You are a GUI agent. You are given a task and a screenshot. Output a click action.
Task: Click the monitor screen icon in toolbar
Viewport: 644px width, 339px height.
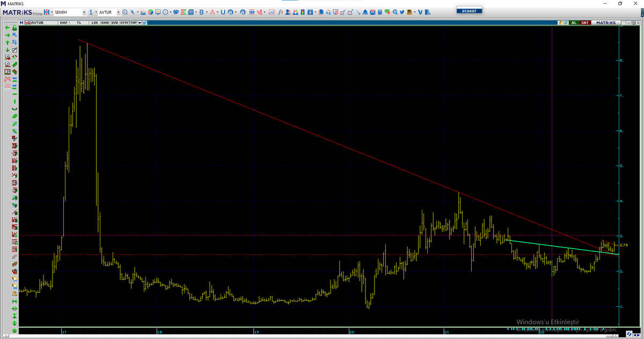click(158, 12)
